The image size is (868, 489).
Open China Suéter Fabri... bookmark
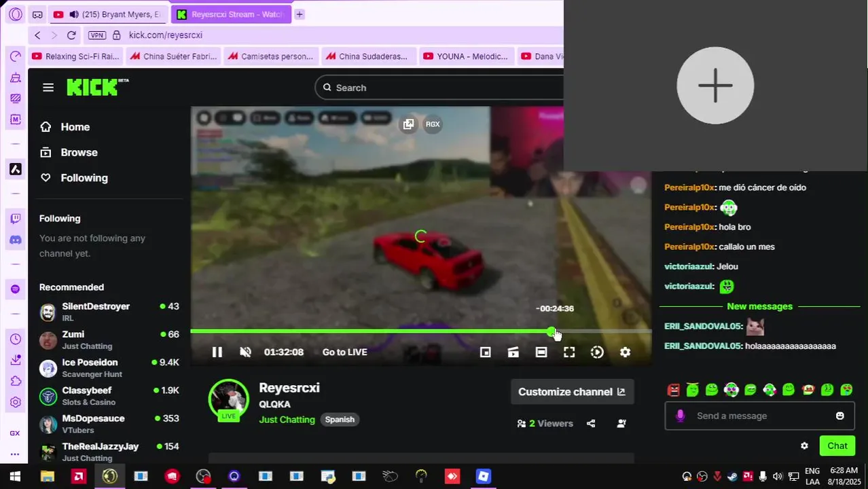(174, 56)
